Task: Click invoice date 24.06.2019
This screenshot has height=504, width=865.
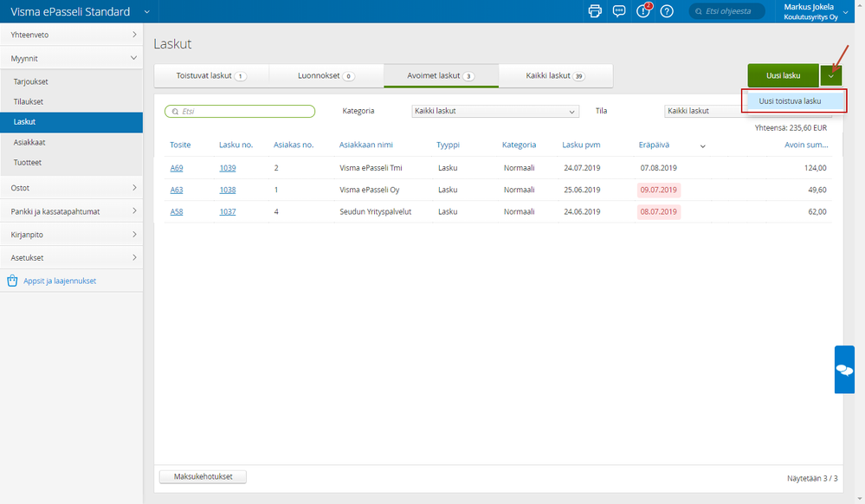Action: coord(582,211)
